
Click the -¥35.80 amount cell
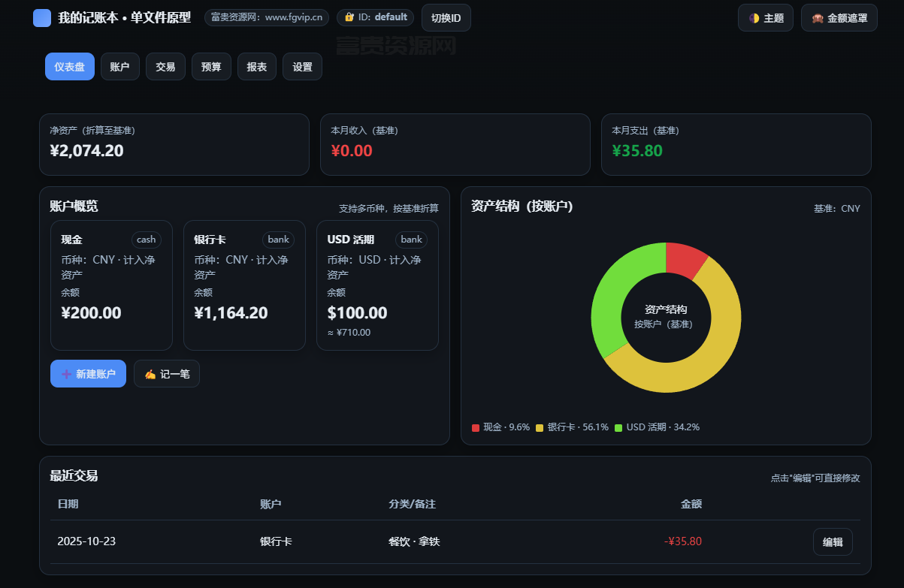[x=683, y=541]
